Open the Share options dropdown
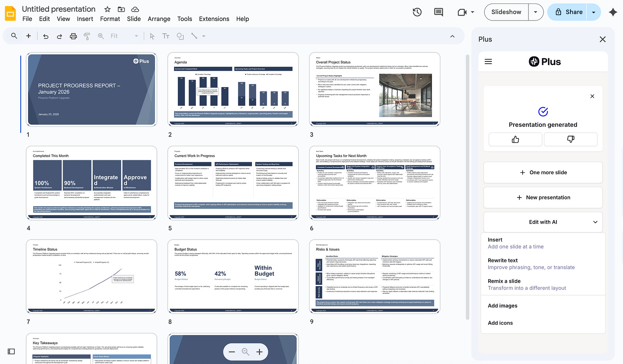 point(593,12)
